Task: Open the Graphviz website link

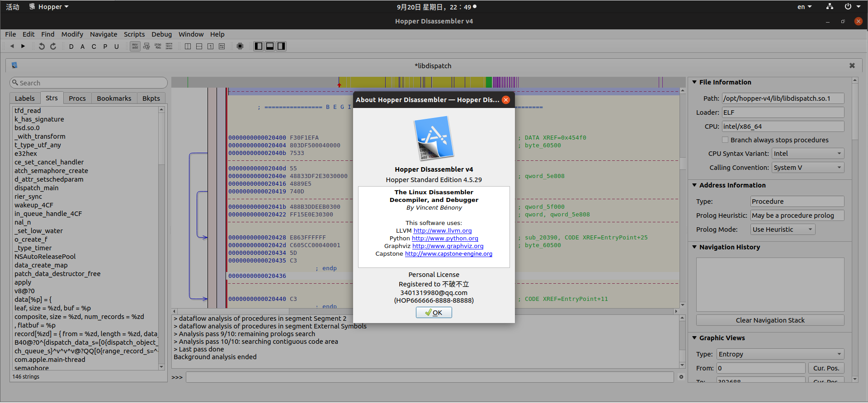Action: pyautogui.click(x=448, y=246)
